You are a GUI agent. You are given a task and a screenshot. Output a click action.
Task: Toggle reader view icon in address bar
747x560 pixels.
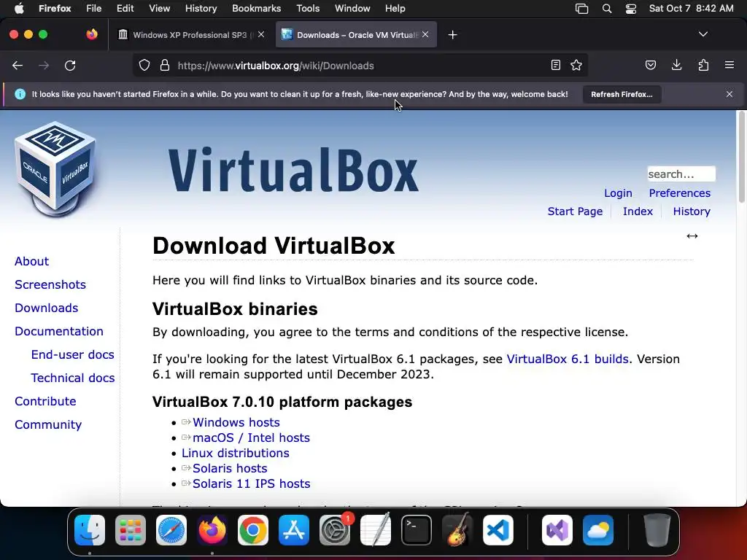555,65
